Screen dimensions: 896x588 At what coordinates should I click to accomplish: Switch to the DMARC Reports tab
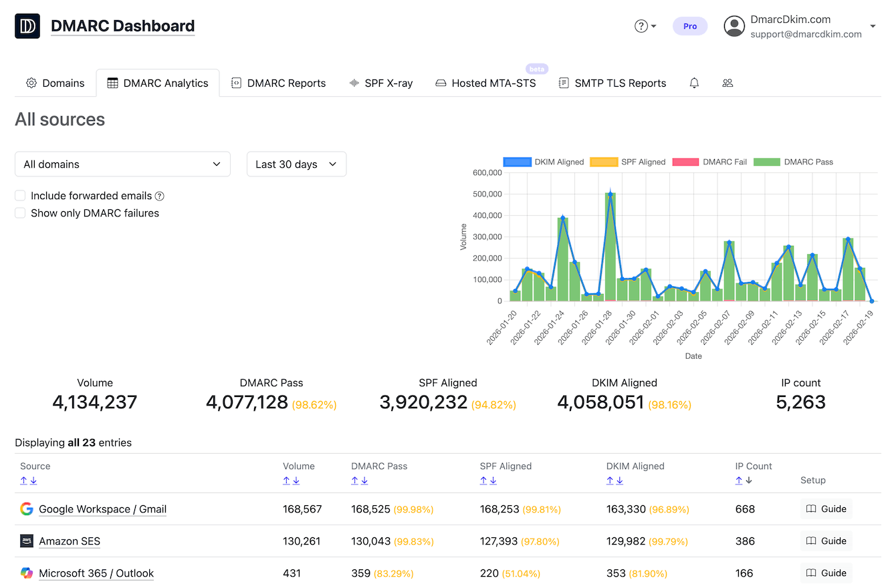click(278, 83)
